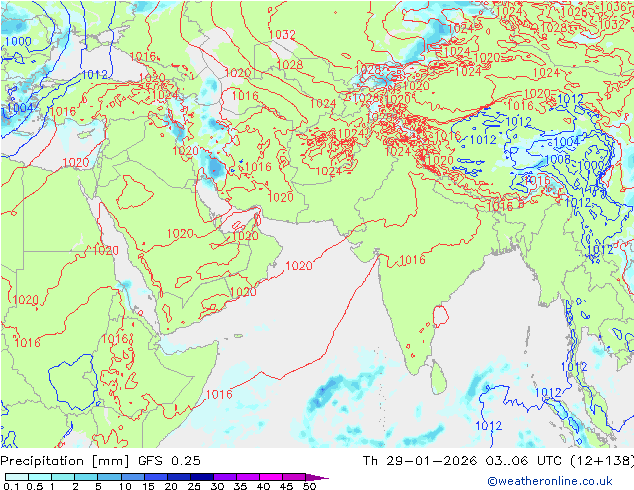The width and height of the screenshot is (634, 490).
Task: Click the 'Precipitation [mm] GFS 0.25' title text
Action: click(100, 460)
